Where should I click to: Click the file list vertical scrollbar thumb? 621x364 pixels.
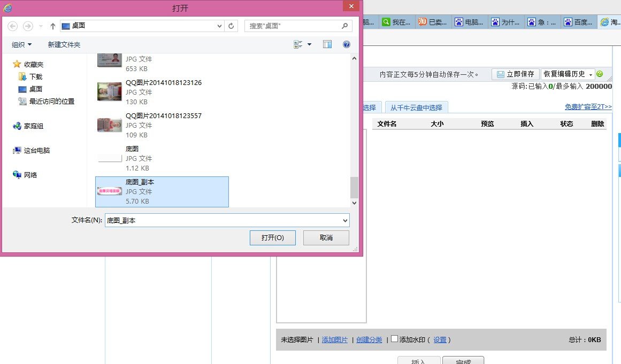(x=354, y=188)
